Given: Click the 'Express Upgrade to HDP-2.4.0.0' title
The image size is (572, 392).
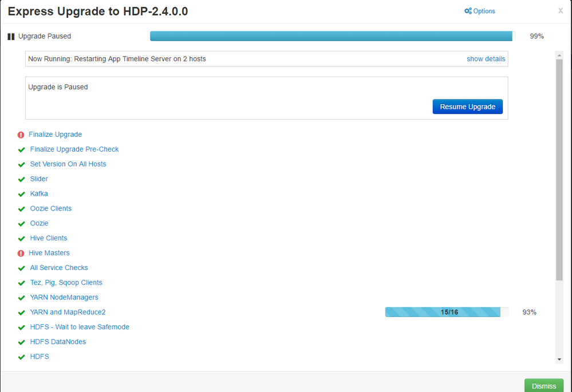Looking at the screenshot, I should point(98,11).
